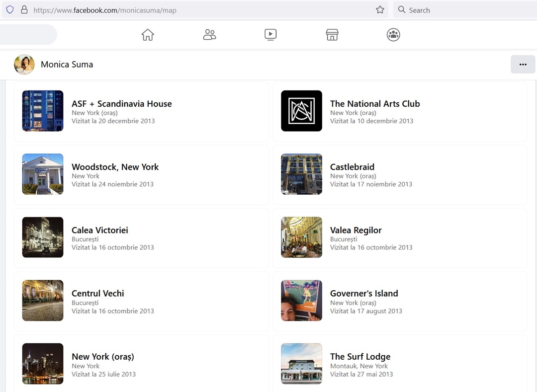
Task: Click the padlock site info icon
Action: tap(24, 10)
